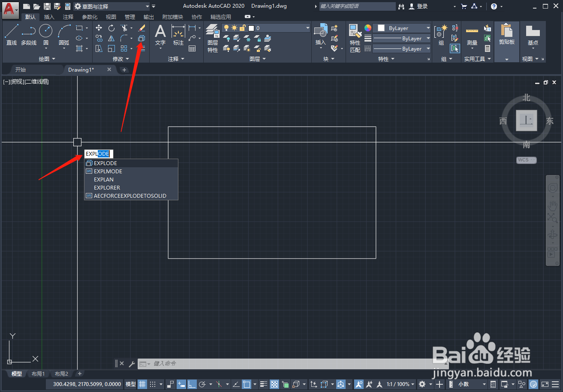Toggle hardware acceleration in the status bar

(533, 384)
